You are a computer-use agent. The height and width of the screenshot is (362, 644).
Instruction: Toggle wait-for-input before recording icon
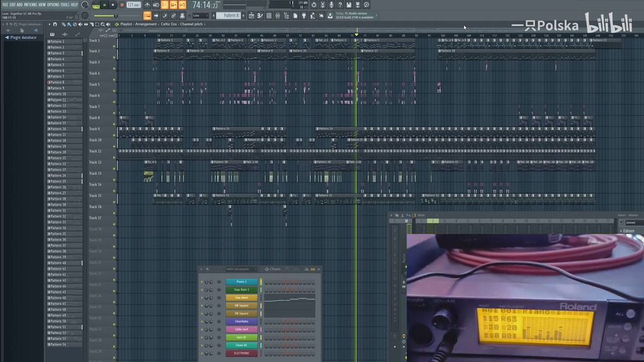tap(156, 5)
